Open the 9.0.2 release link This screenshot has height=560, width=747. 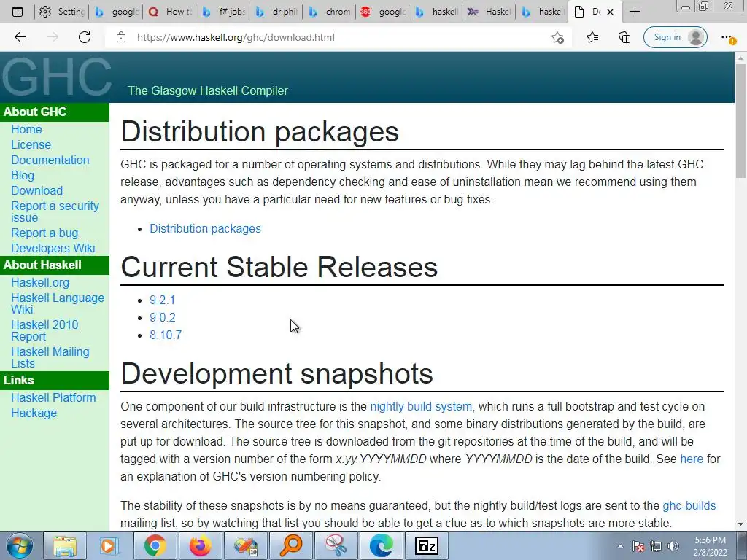pos(163,318)
